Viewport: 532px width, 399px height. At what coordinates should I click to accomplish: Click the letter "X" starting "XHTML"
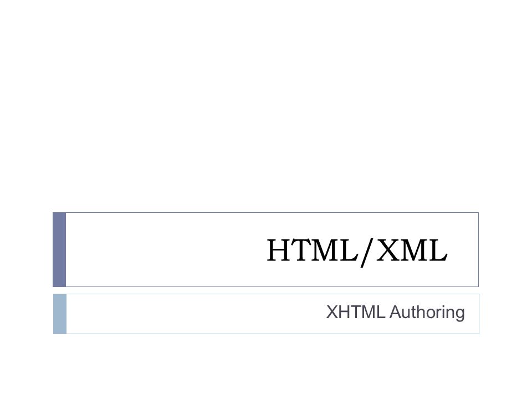click(x=331, y=312)
